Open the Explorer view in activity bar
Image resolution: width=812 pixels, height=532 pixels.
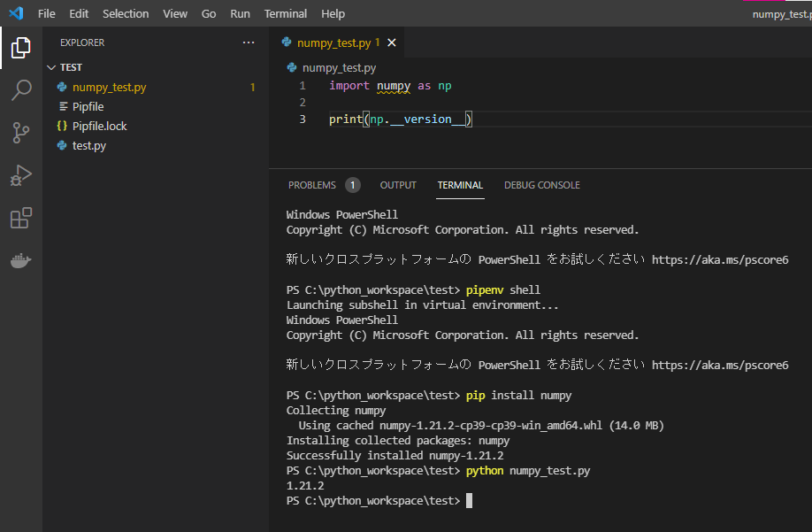[x=21, y=49]
